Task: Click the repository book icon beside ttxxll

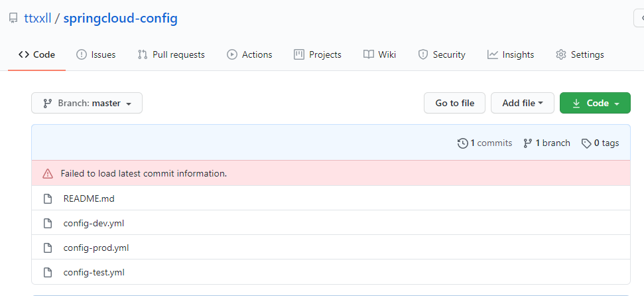Action: (x=13, y=19)
